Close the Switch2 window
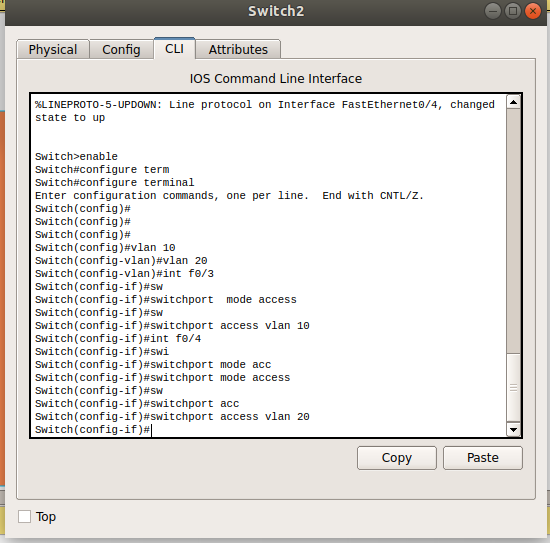This screenshot has width=550, height=543. coord(533,11)
